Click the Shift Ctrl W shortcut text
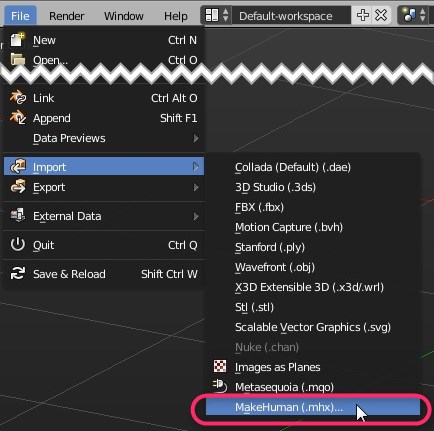Viewport: 434px width, 431px height. [169, 274]
